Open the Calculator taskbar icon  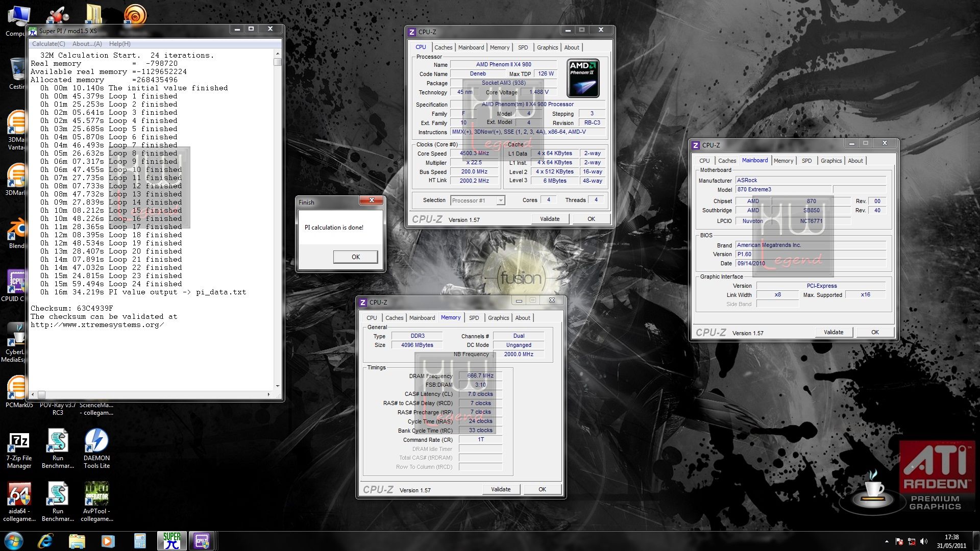click(140, 541)
